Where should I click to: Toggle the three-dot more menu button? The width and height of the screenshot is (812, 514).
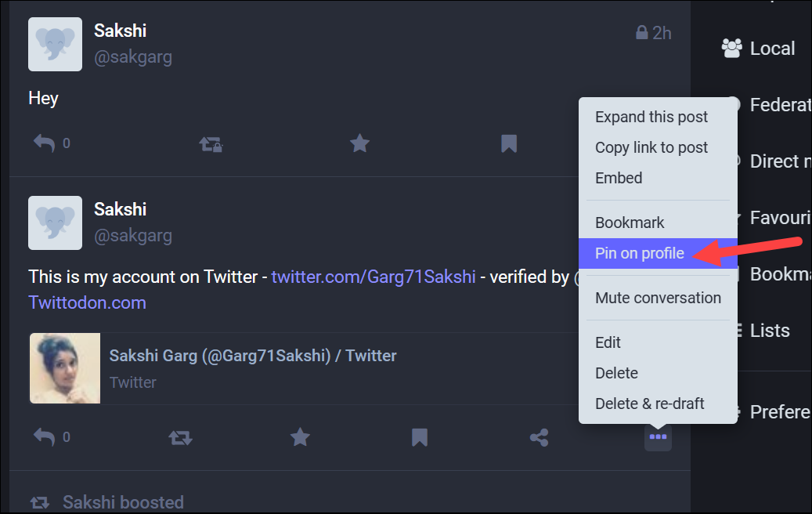coord(658,437)
